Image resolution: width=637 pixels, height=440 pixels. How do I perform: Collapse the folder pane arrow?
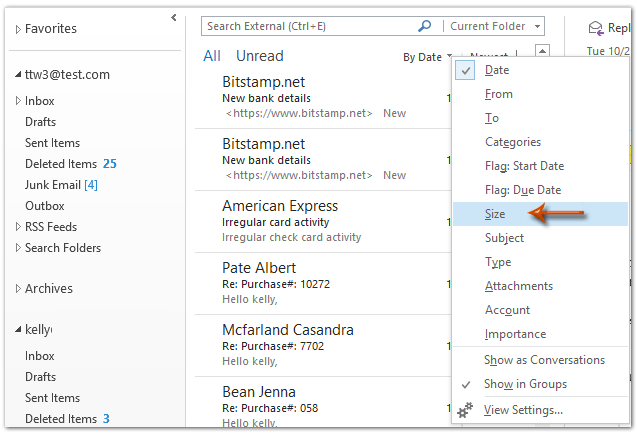[x=174, y=17]
